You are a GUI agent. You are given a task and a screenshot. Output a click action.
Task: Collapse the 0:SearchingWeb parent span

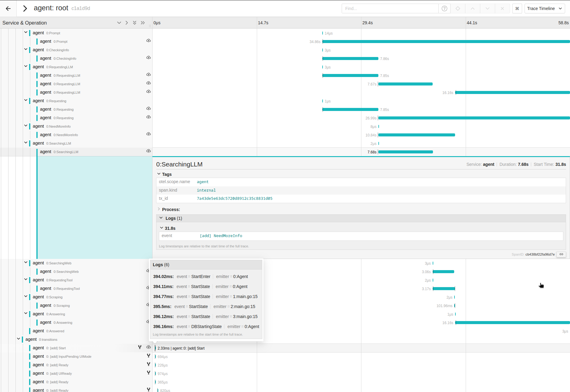click(26, 263)
